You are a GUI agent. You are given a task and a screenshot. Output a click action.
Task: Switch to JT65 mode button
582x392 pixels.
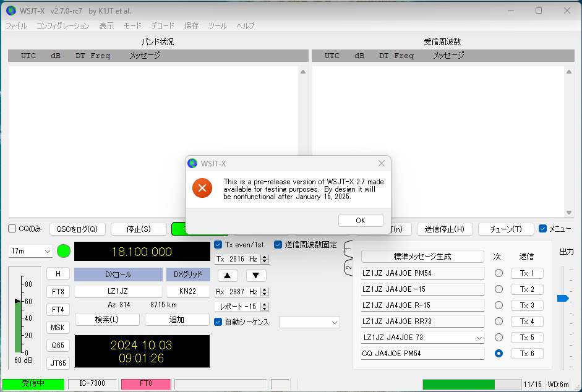[x=58, y=363]
